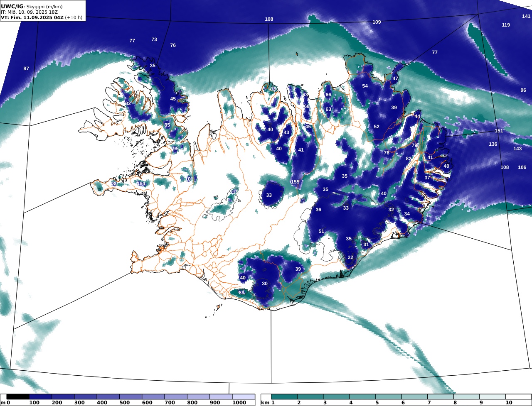
Task: Click the 300–400 m blue legend swatch
Action: tap(86, 397)
